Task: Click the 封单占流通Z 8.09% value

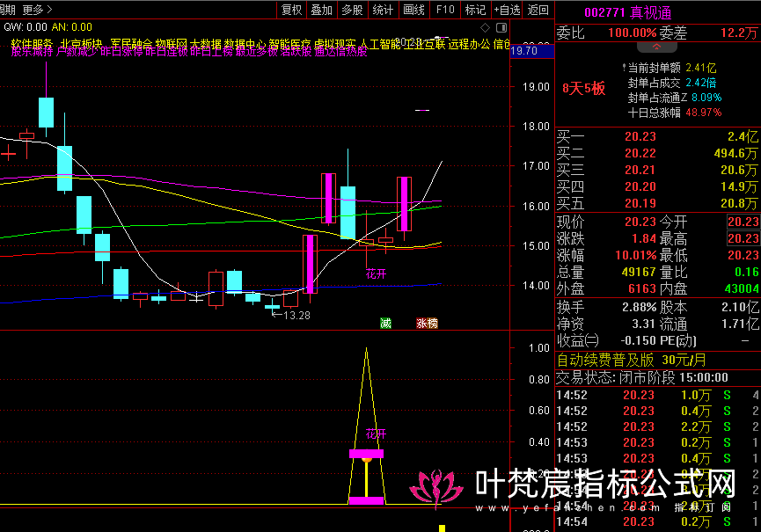Action: pyautogui.click(x=706, y=98)
